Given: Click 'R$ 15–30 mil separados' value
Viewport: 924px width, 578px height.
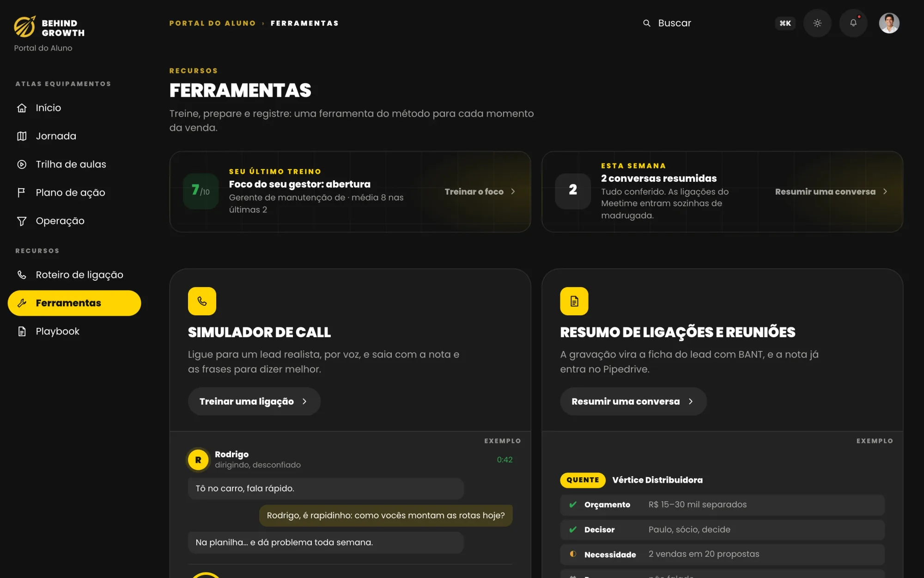Looking at the screenshot, I should coord(698,504).
